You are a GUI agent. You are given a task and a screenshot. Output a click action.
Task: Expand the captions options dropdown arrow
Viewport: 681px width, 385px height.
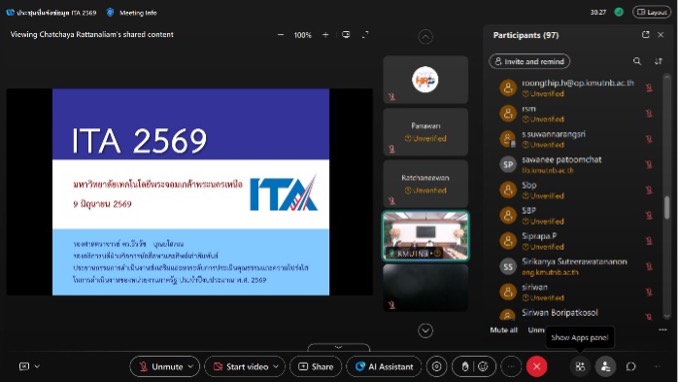coord(37,367)
